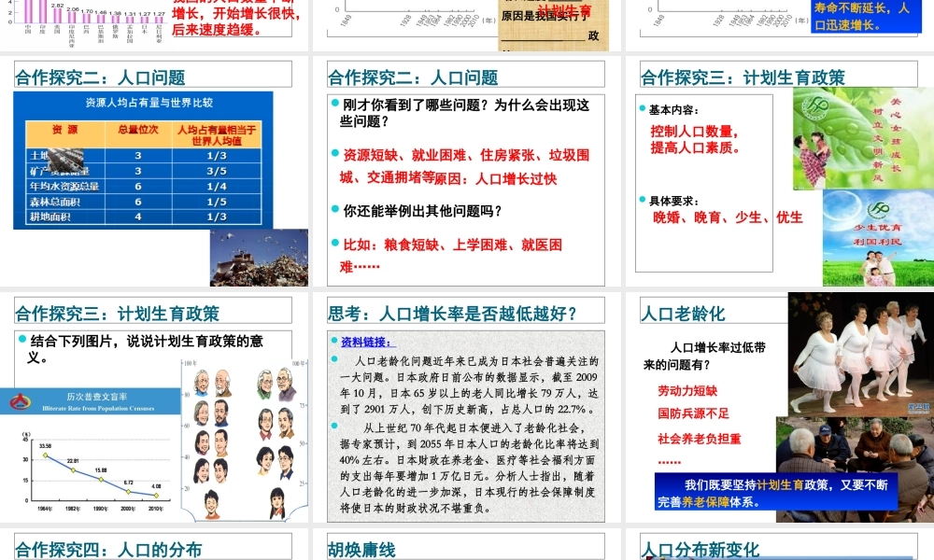Click the cartoon faces population pyramid picture

click(x=244, y=441)
